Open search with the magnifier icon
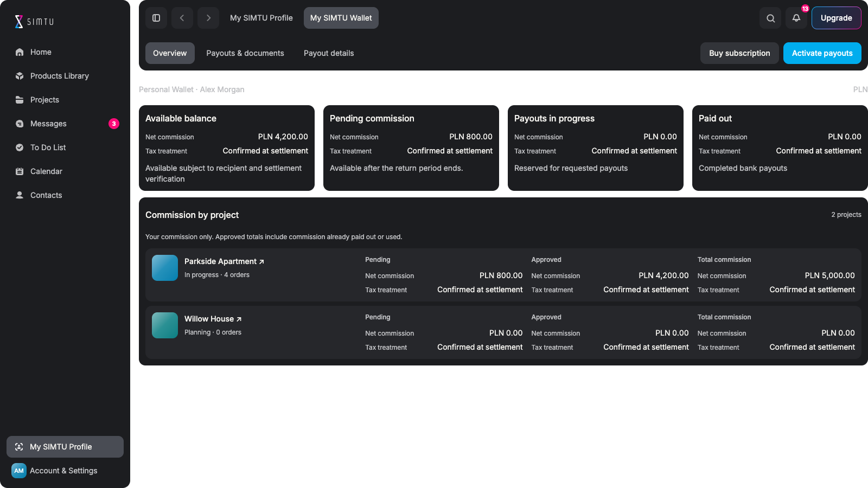Image resolution: width=868 pixels, height=488 pixels. point(770,18)
